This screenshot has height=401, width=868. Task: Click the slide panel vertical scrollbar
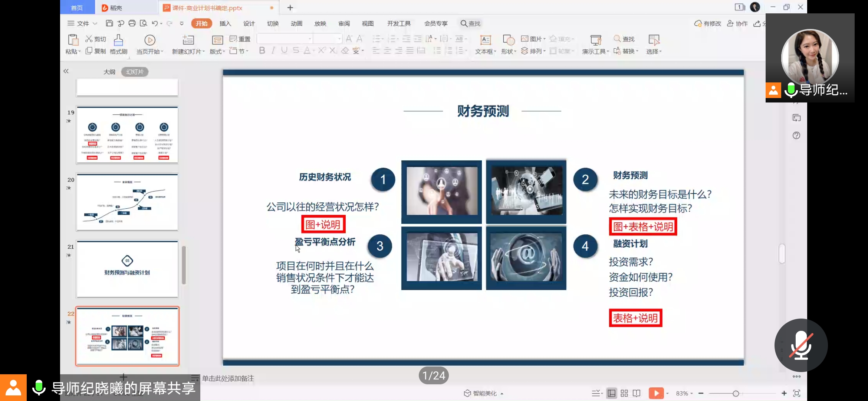(x=184, y=265)
